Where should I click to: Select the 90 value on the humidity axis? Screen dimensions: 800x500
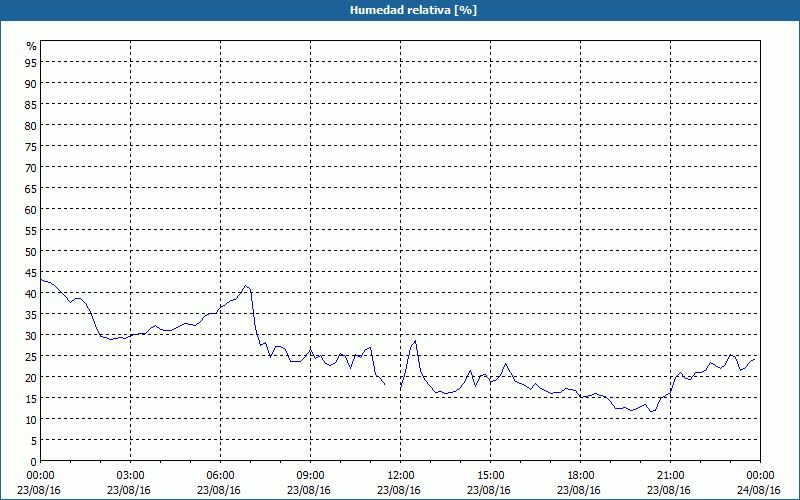click(x=31, y=83)
